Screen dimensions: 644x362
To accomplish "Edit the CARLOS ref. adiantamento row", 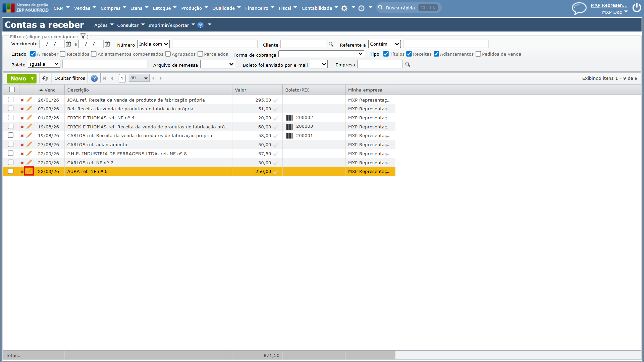I will (x=29, y=144).
